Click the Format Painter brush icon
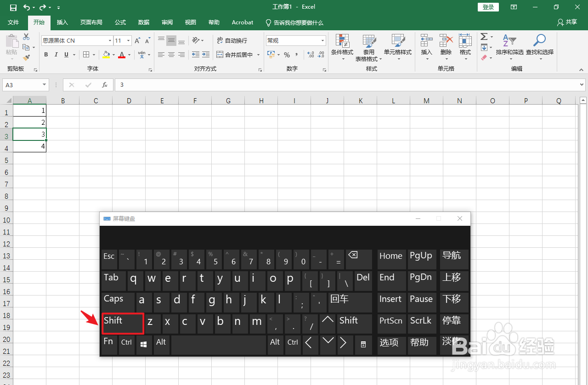The image size is (588, 385). click(26, 57)
